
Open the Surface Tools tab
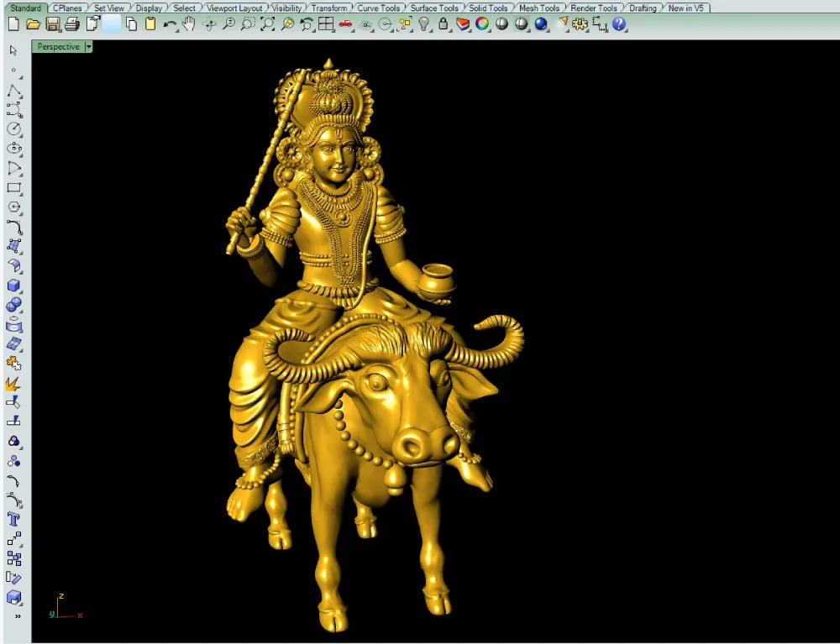click(434, 8)
